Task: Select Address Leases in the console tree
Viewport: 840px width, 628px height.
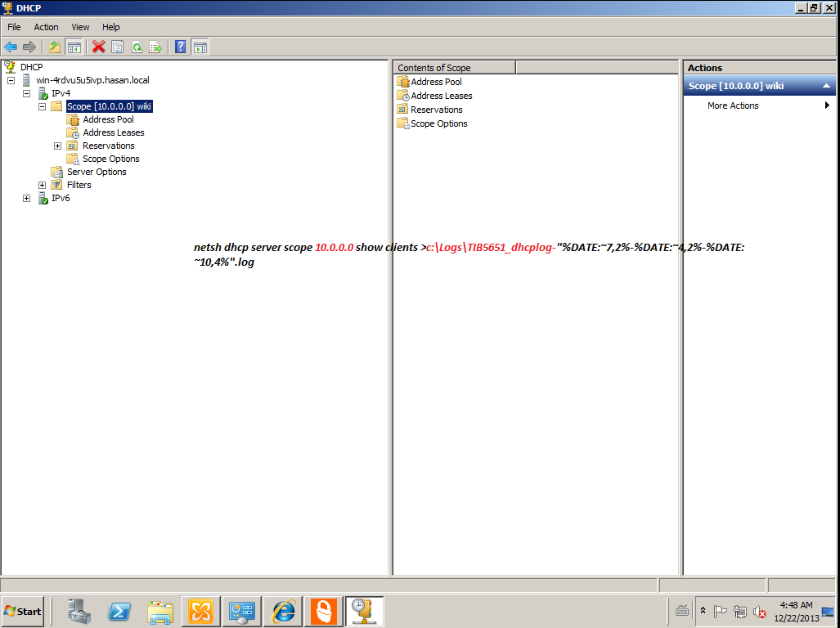Action: 113,132
